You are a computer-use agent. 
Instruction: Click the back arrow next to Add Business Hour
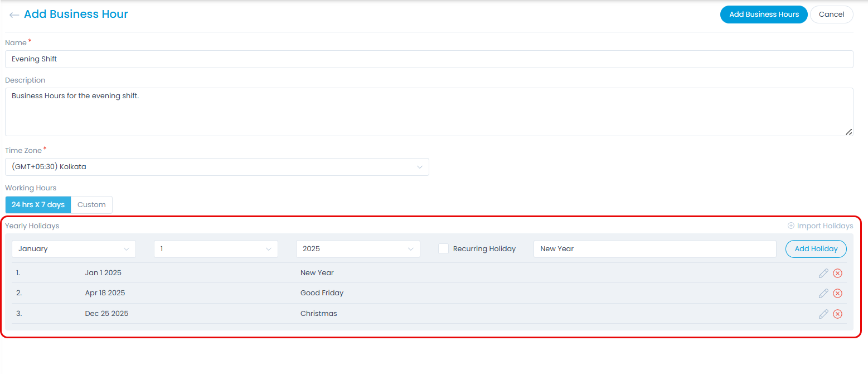click(14, 15)
